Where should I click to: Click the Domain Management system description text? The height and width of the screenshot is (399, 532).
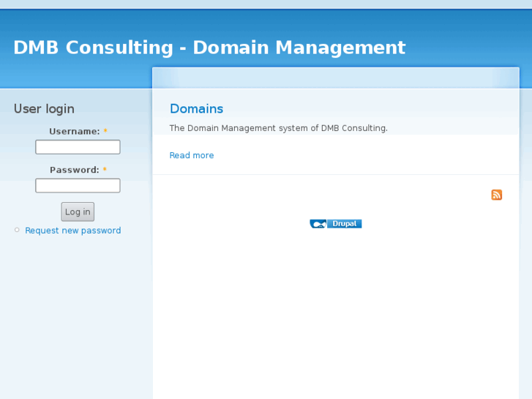click(x=278, y=128)
